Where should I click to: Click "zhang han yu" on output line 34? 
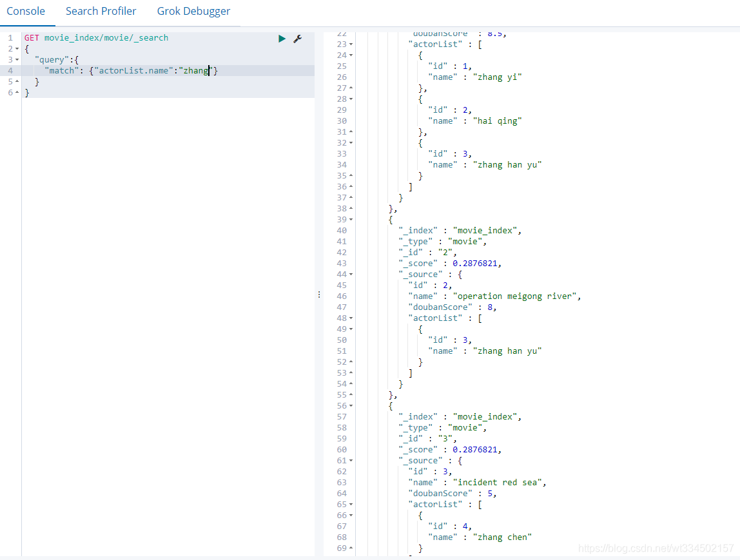[x=507, y=165]
